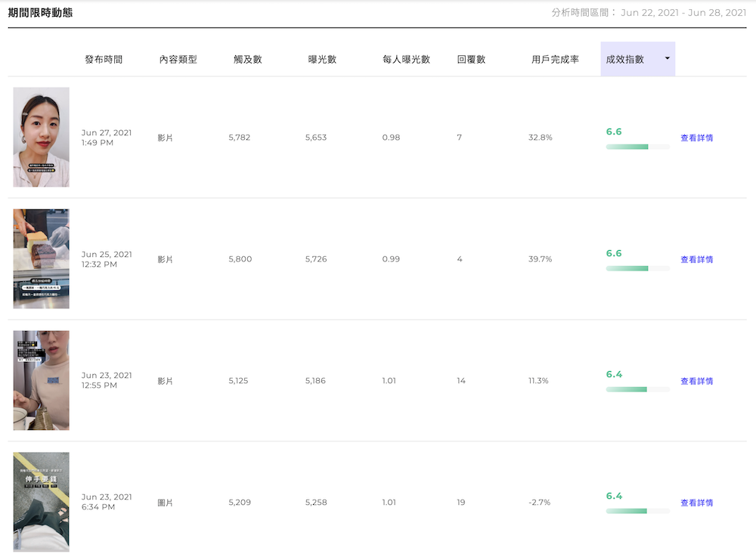This screenshot has width=756, height=554.
Task: Click the analysis date range Jun 22 - Jun 28
Action: tap(683, 13)
